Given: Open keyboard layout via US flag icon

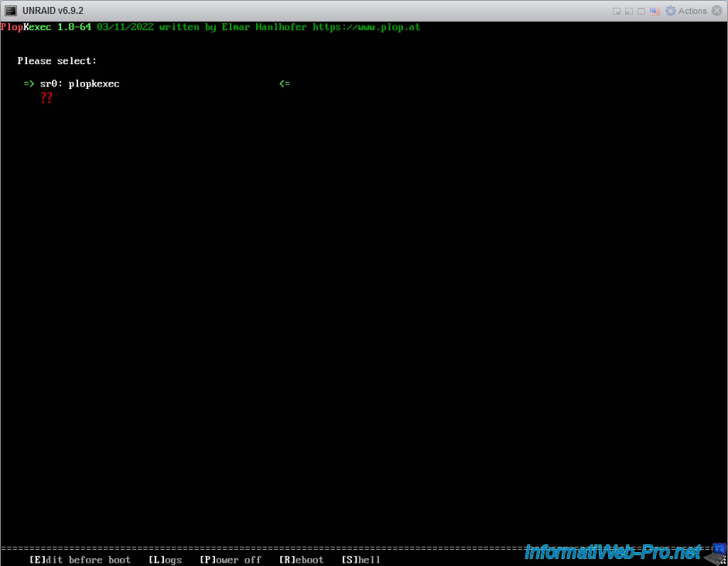Looking at the screenshot, I should pos(655,11).
